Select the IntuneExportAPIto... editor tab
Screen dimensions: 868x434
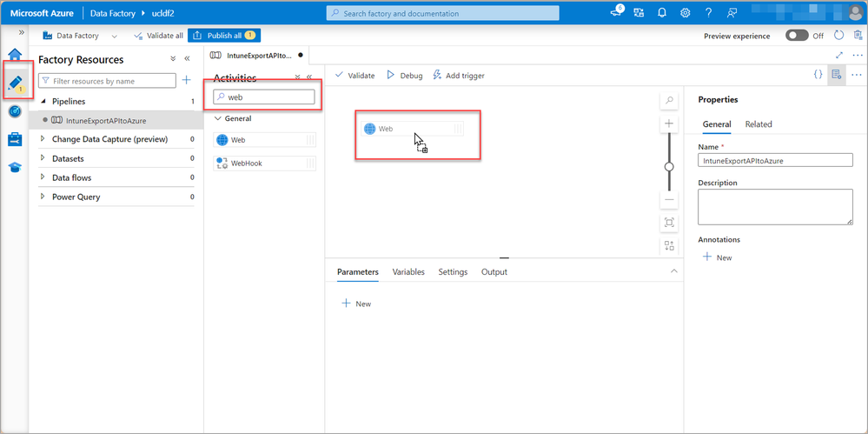tap(257, 55)
